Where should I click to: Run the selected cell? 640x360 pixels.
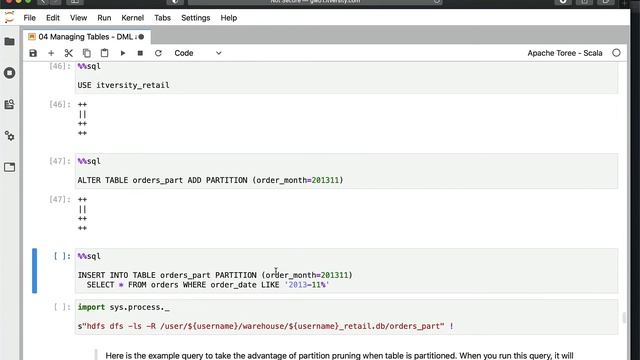(122, 53)
